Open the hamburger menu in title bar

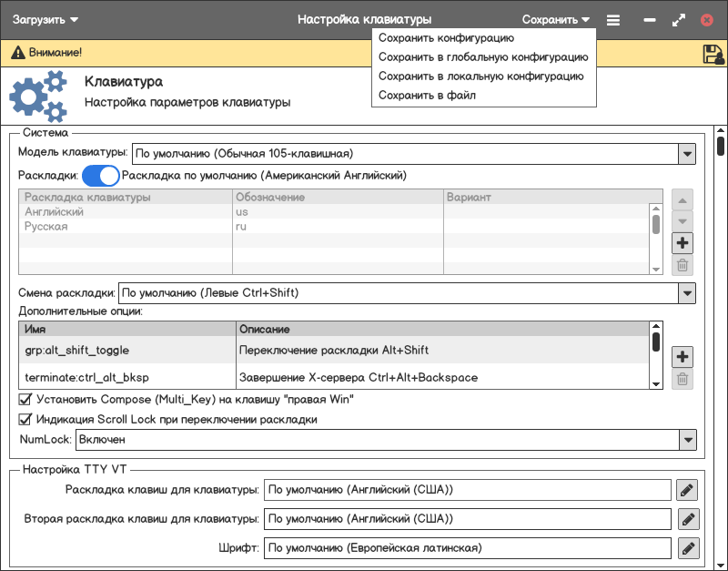pos(613,19)
